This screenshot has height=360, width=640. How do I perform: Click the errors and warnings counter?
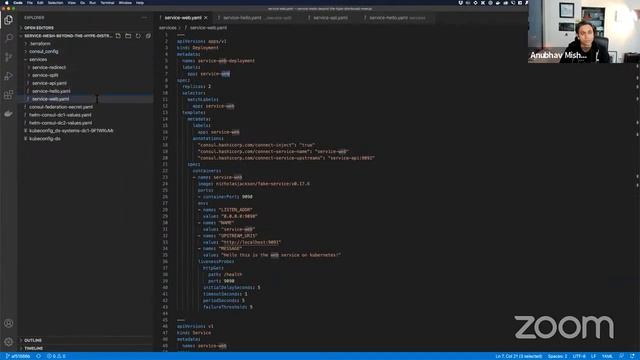[56, 356]
